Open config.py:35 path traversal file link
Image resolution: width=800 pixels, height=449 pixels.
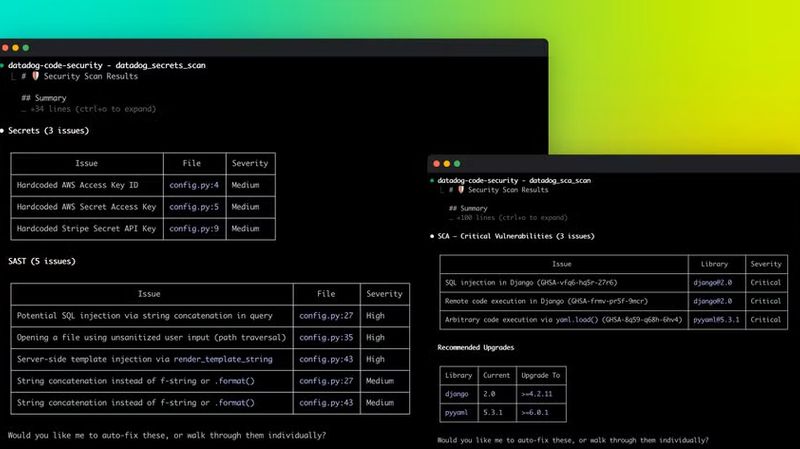pyautogui.click(x=326, y=338)
